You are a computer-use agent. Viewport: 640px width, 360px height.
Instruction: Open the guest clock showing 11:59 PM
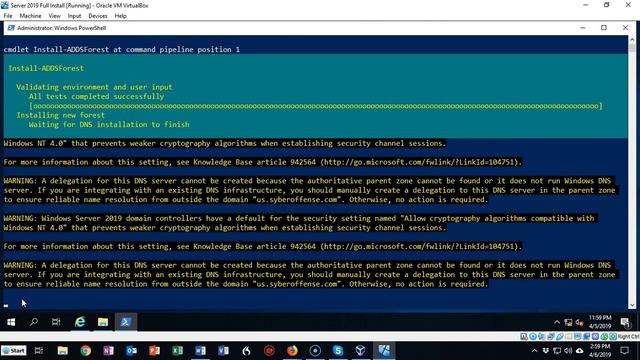600,322
